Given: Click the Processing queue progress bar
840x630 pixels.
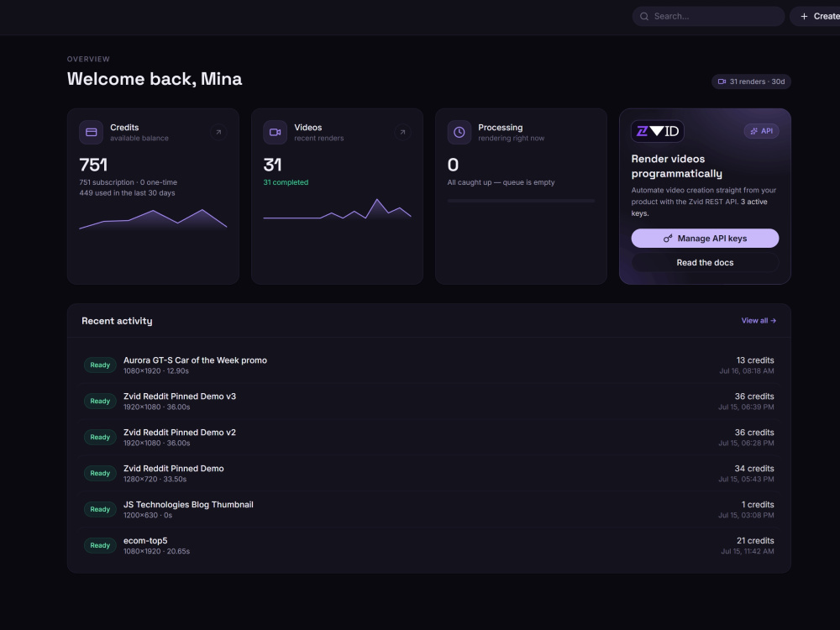Looking at the screenshot, I should pyautogui.click(x=521, y=201).
